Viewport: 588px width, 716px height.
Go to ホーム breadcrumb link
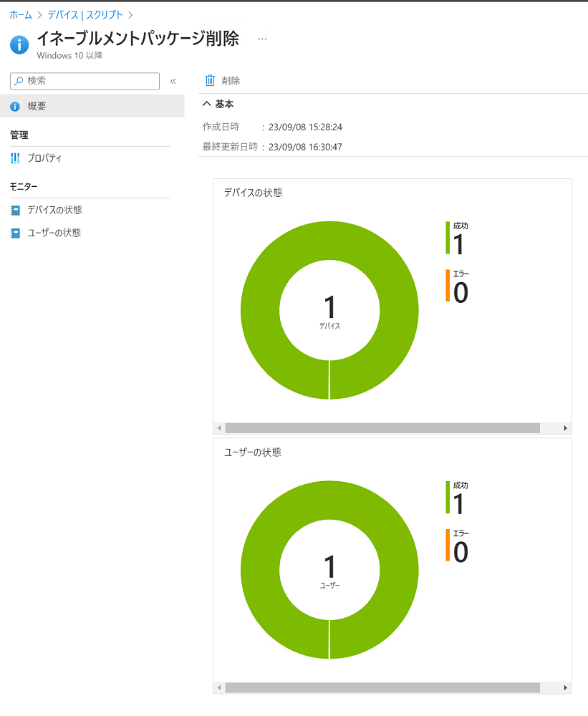[21, 14]
